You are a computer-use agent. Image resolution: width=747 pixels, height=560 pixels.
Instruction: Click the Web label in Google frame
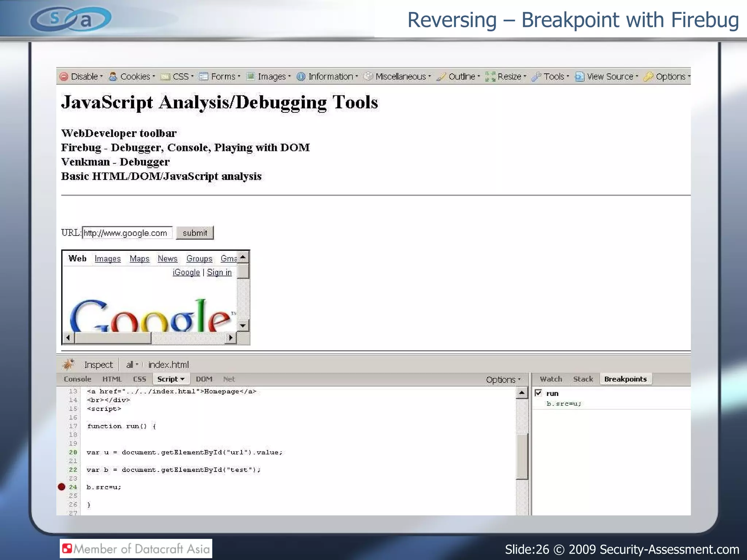point(77,258)
